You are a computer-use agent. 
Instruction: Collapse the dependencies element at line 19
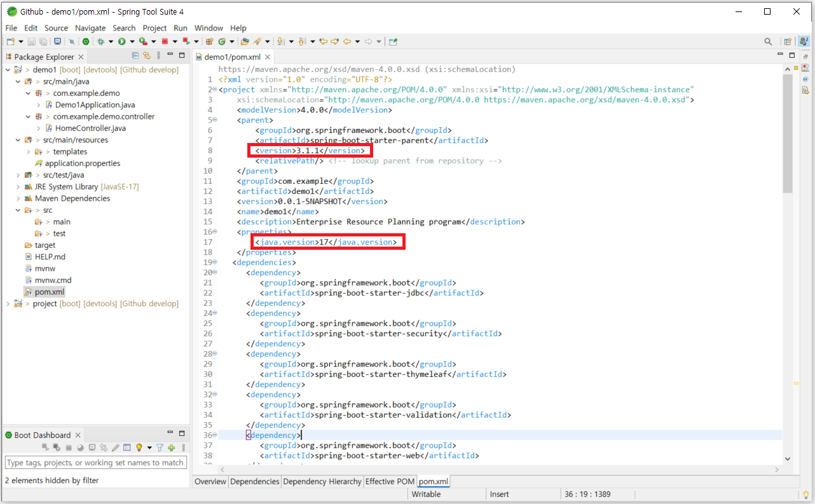point(214,262)
